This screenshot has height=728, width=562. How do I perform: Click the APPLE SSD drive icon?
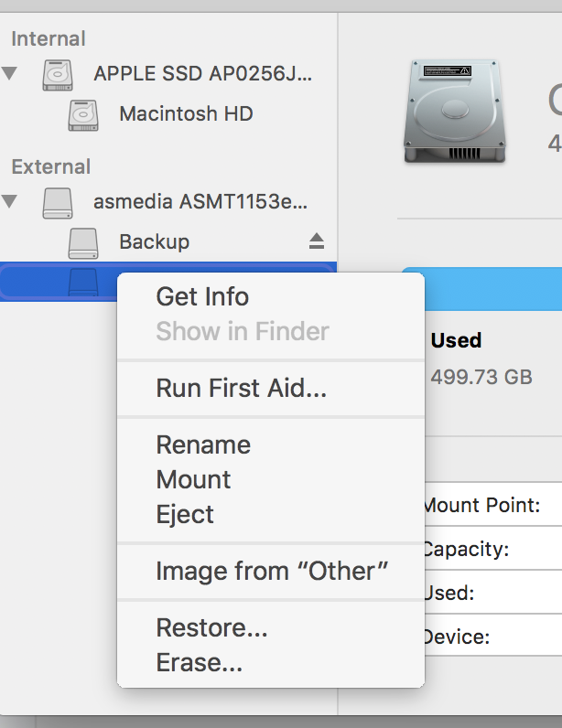coord(58,74)
